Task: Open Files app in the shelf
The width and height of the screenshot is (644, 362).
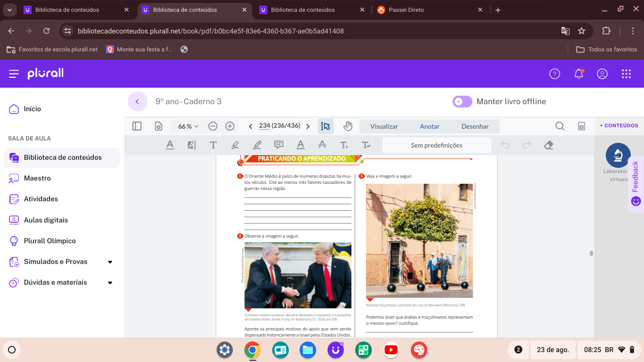Action: [308, 350]
